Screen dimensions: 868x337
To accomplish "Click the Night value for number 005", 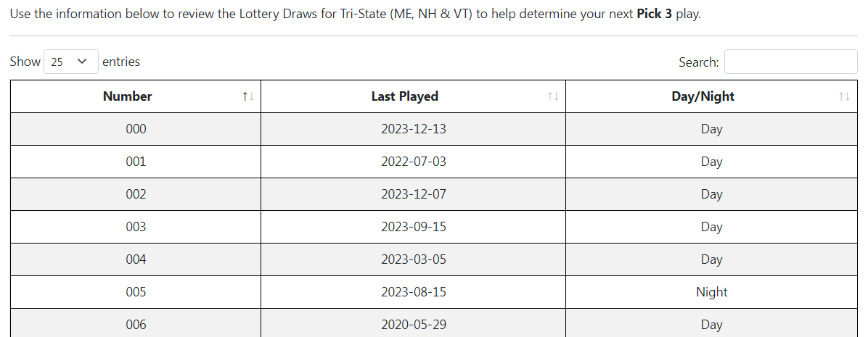I will 711,292.
